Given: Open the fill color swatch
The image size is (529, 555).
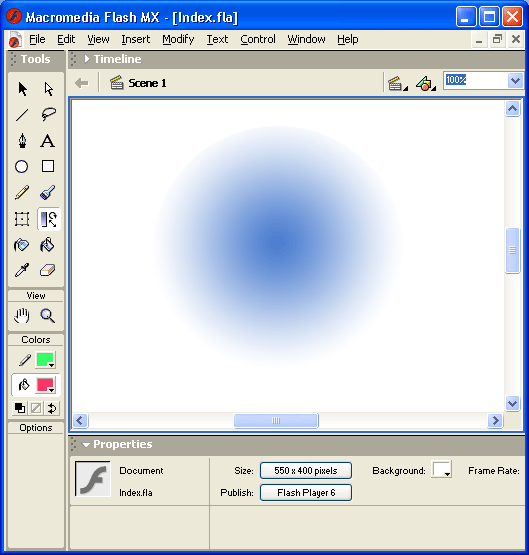Looking at the screenshot, I should [x=45, y=385].
